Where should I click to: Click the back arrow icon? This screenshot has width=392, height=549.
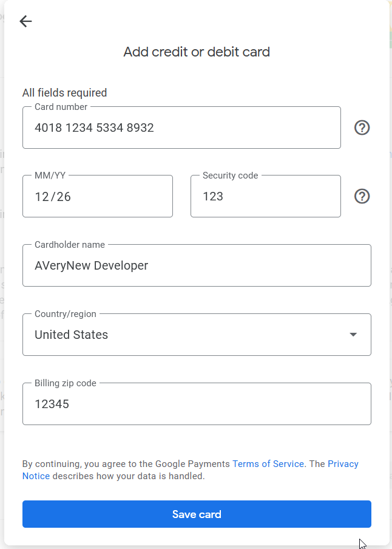tap(25, 21)
